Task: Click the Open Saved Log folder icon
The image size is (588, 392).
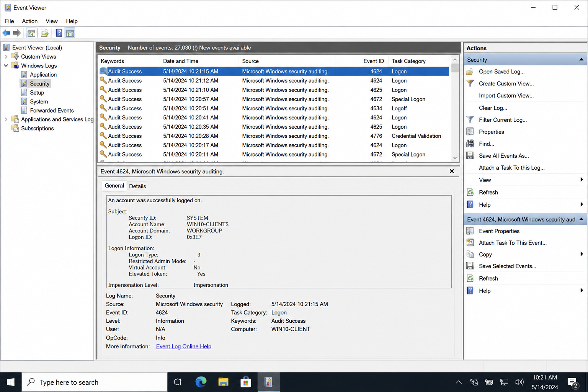Action: [470, 72]
